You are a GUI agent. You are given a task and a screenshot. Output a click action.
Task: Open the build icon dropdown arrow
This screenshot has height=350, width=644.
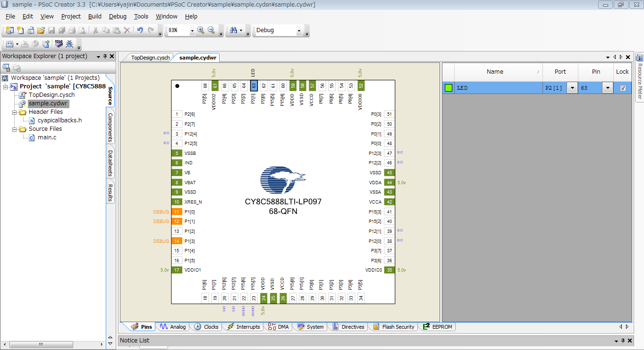[17, 44]
